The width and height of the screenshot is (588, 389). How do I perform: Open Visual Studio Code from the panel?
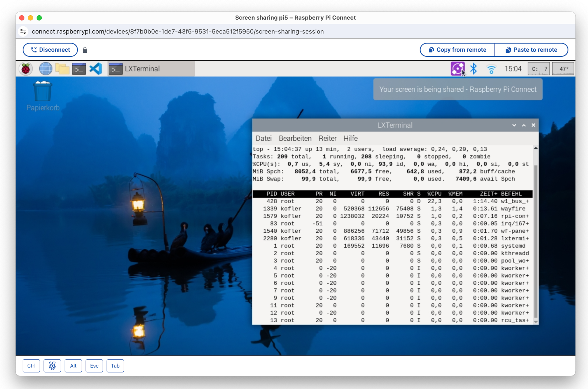tap(96, 69)
